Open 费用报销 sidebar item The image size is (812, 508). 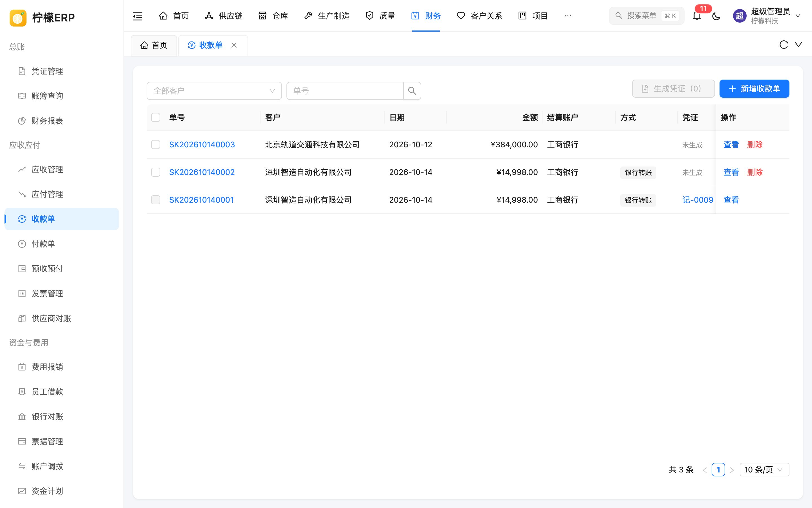tap(62, 367)
